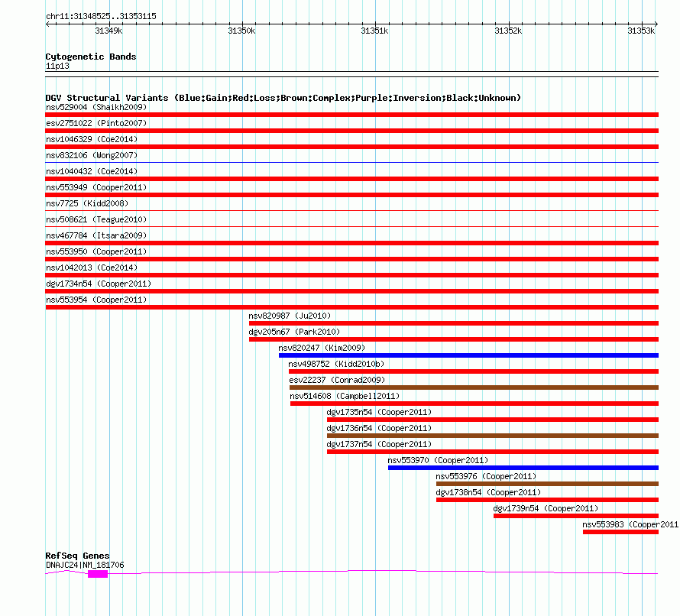Image resolution: width=680 pixels, height=616 pixels.
Task: Open the nsv498752 (Kidd2010b) label
Action: click(336, 364)
